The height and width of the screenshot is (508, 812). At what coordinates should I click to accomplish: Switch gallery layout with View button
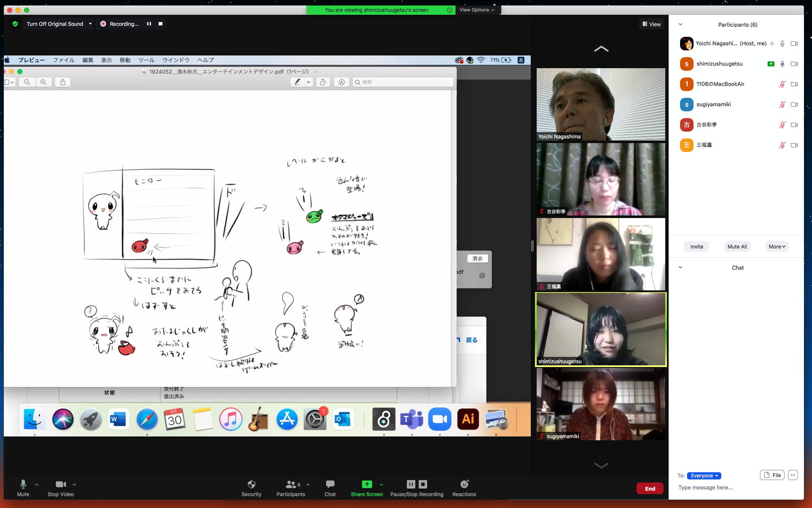pyautogui.click(x=651, y=24)
